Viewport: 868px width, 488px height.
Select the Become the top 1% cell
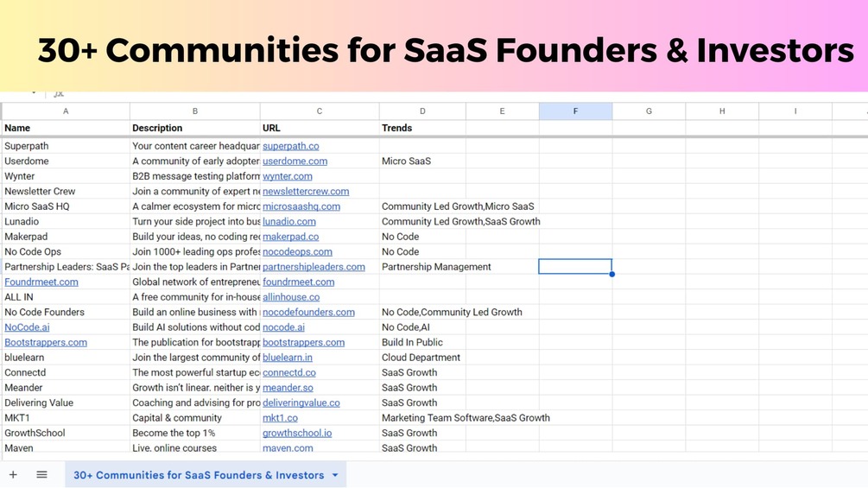click(195, 434)
